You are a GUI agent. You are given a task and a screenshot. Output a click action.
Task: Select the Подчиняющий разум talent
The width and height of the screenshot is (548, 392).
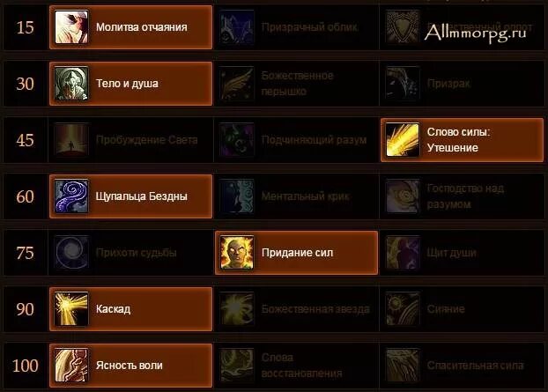[296, 140]
